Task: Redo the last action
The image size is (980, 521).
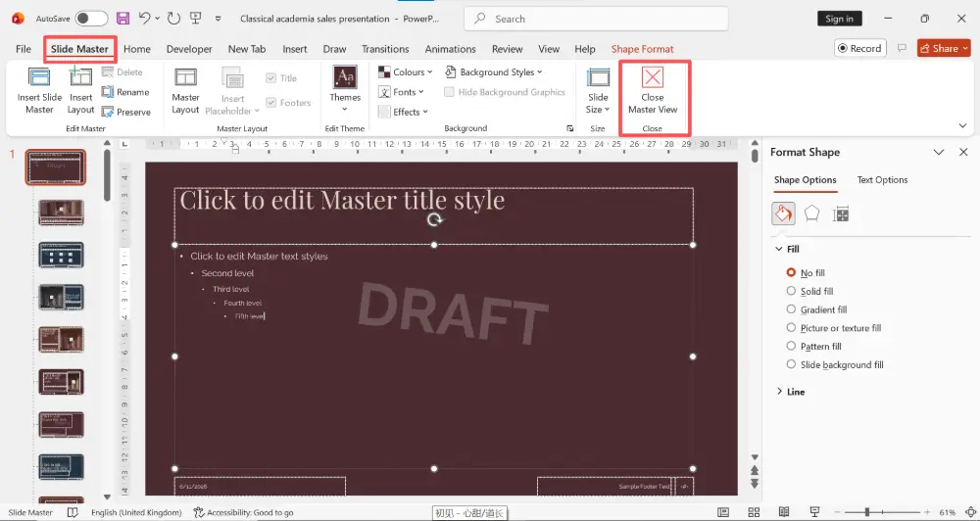Action: 173,19
